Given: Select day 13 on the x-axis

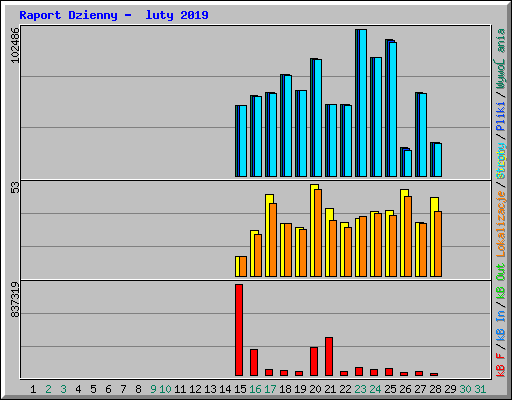Looking at the screenshot, I should (x=210, y=389).
